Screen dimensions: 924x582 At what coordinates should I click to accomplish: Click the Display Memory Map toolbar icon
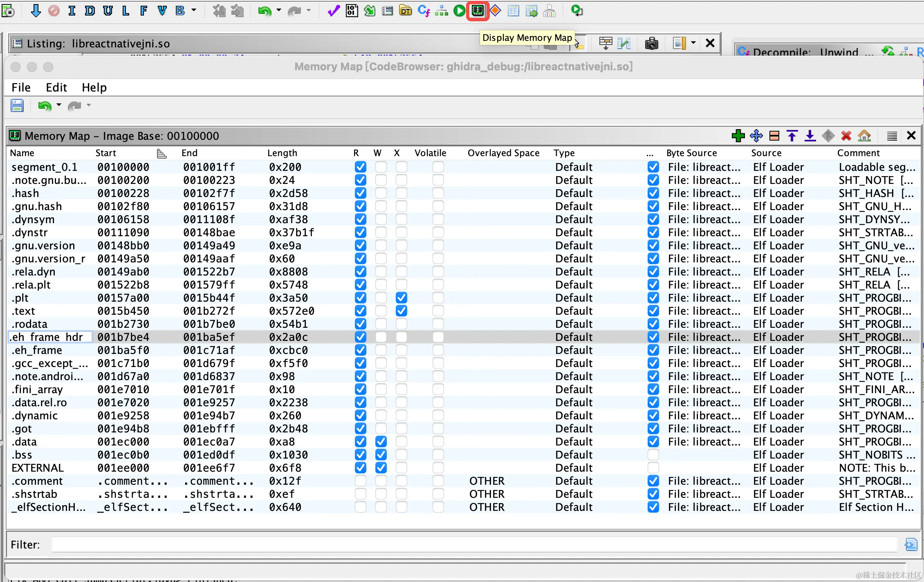coord(478,11)
